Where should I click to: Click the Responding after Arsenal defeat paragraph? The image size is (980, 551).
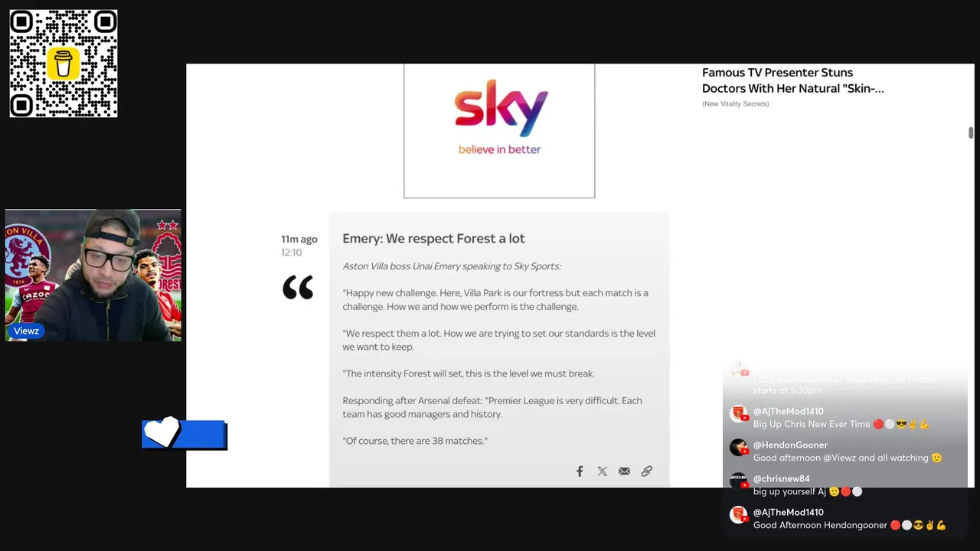click(492, 407)
